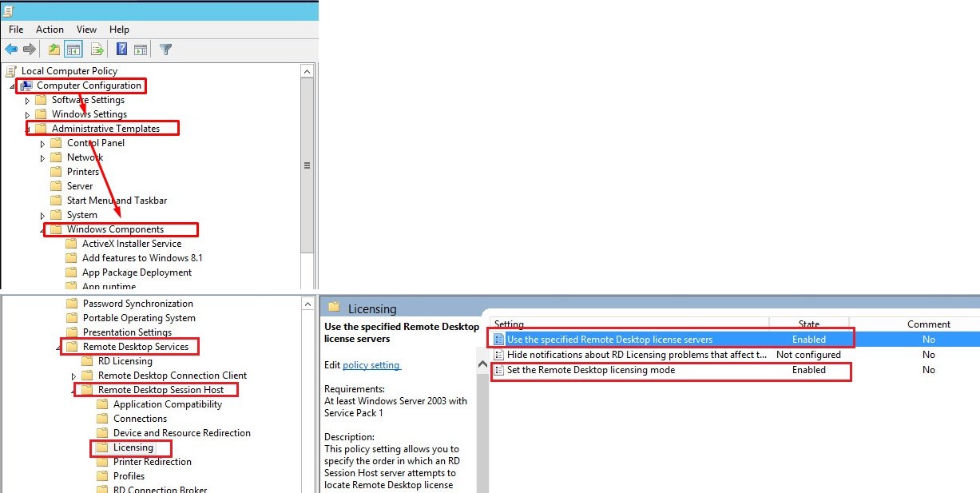Sort by the State column header

[x=809, y=324]
